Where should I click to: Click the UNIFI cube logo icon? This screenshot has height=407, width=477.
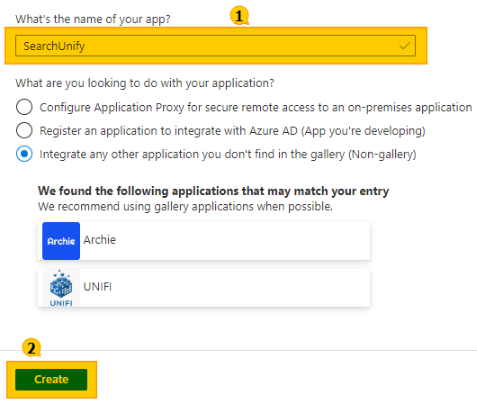[61, 288]
